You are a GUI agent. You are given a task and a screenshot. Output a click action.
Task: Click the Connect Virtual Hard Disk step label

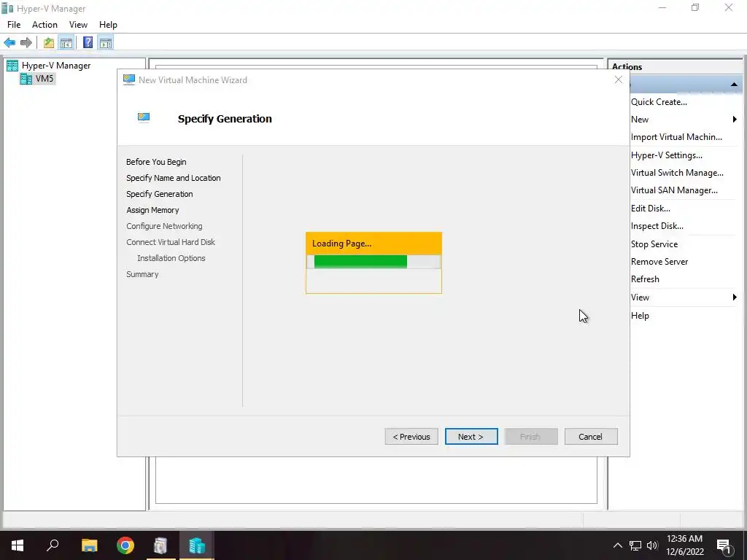tap(171, 242)
